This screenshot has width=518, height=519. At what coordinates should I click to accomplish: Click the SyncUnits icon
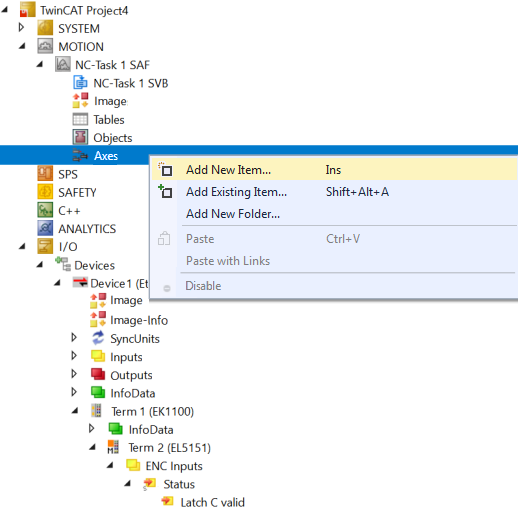[x=98, y=338]
